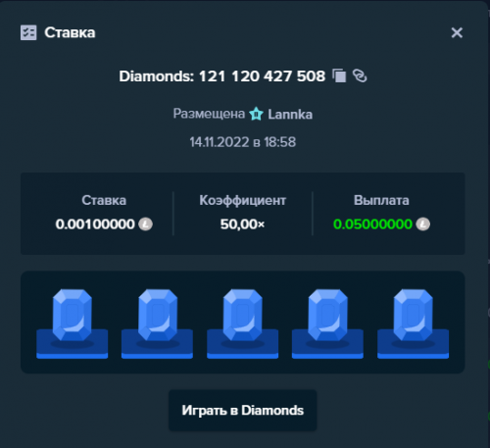The width and height of the screenshot is (490, 448).
Task: Click the Выплата label
Action: 381,200
